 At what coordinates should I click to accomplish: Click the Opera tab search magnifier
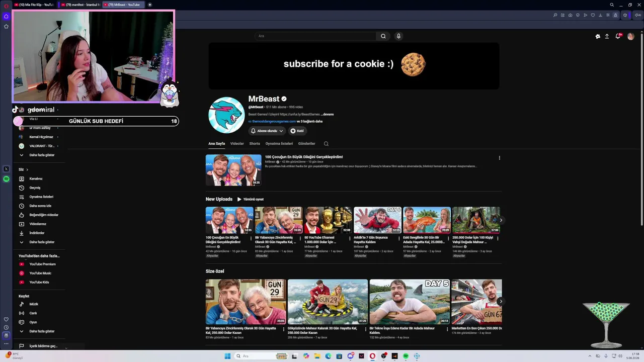point(612,5)
